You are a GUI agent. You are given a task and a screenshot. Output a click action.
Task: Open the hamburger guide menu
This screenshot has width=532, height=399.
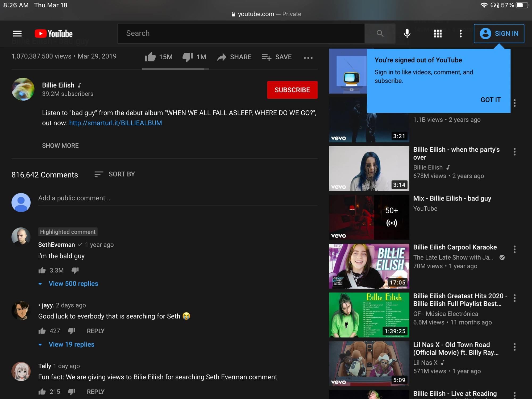[17, 34]
